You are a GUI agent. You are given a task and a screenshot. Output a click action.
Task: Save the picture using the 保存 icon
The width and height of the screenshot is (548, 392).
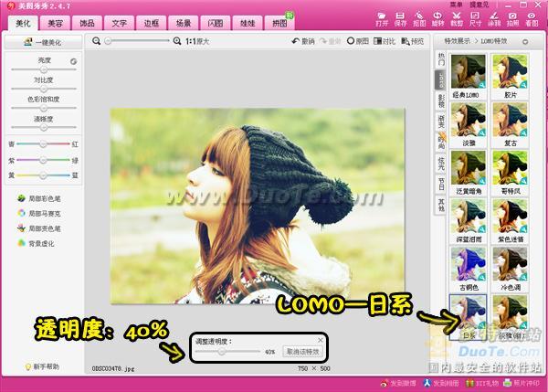(401, 19)
